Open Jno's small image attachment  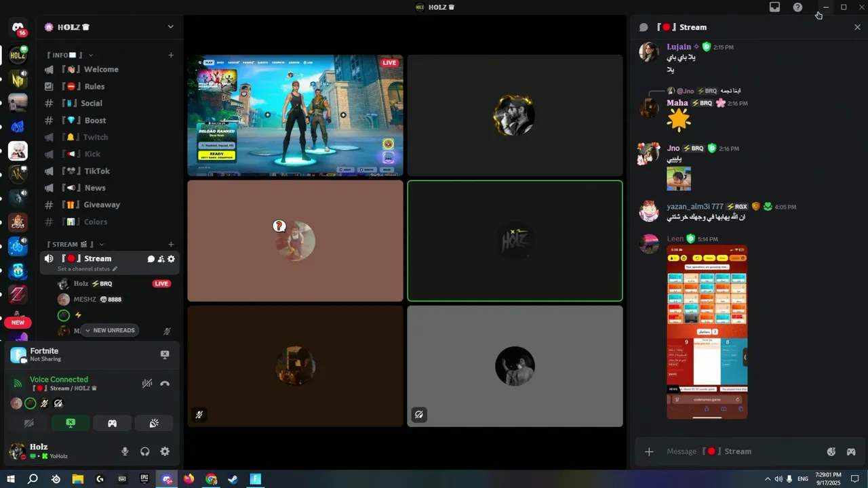[x=679, y=179]
